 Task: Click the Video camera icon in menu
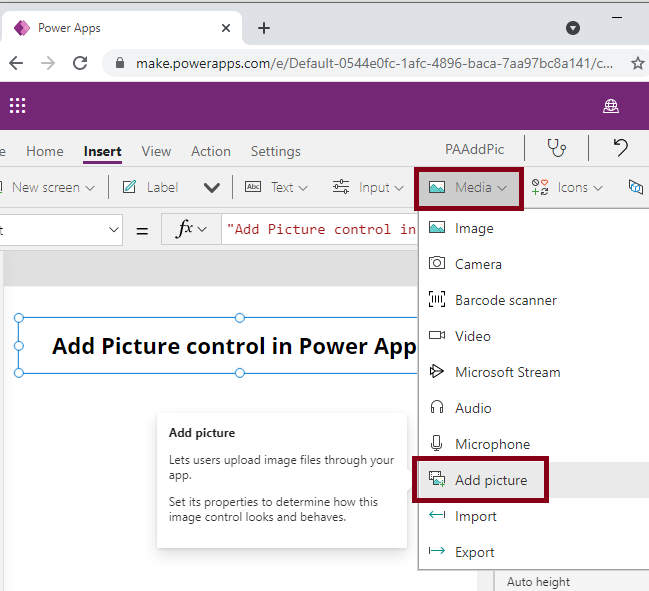437,335
